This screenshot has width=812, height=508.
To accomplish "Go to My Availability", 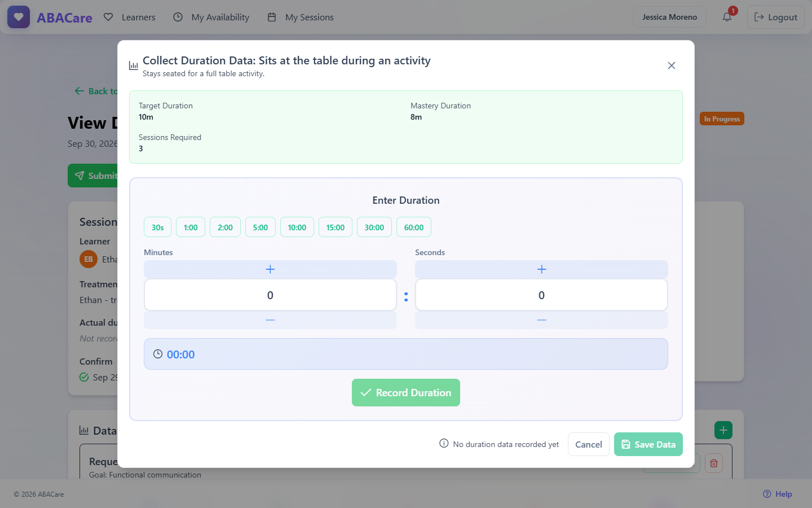I will (x=211, y=17).
